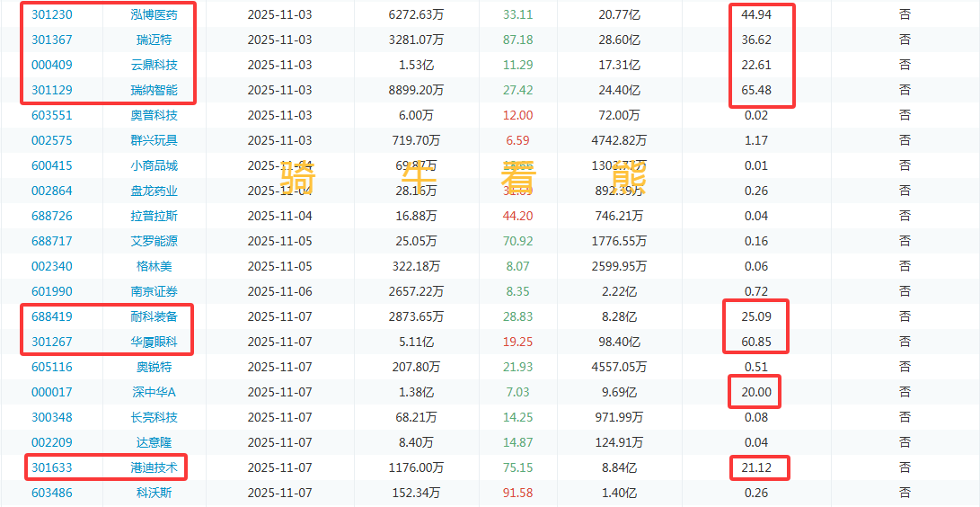Select the 拉普拉斯 stock name link
The height and width of the screenshot is (507, 980).
click(x=154, y=216)
